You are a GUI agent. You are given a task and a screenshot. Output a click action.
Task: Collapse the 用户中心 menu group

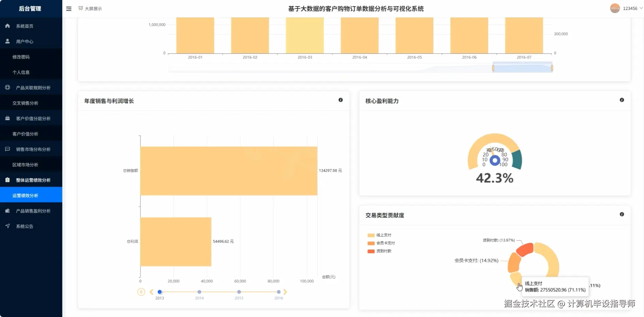click(31, 41)
